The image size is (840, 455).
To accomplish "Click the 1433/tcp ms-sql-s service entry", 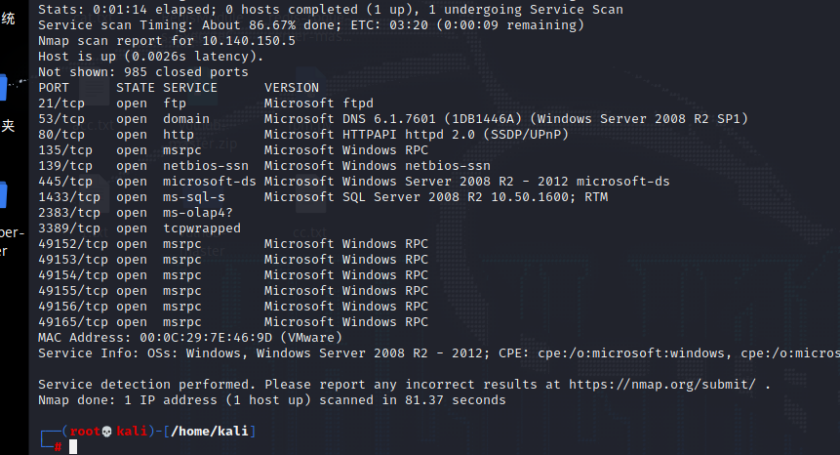I will tap(190, 197).
